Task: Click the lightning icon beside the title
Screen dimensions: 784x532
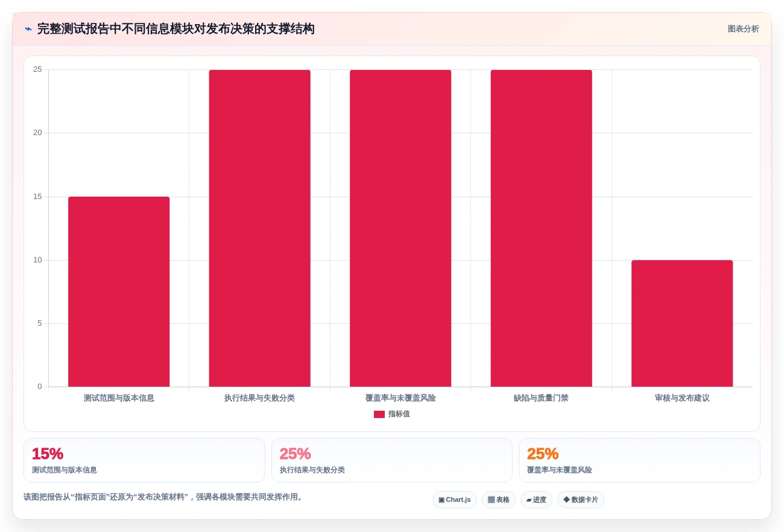Action: point(28,29)
